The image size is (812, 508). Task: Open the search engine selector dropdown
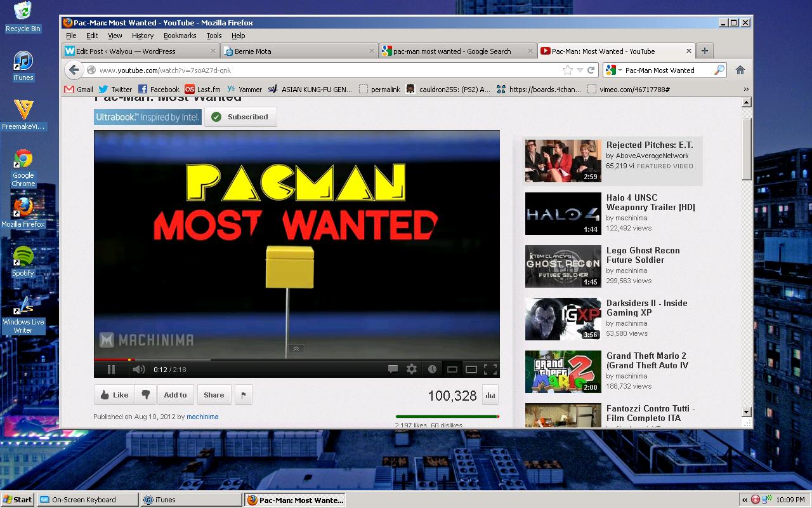click(x=613, y=70)
